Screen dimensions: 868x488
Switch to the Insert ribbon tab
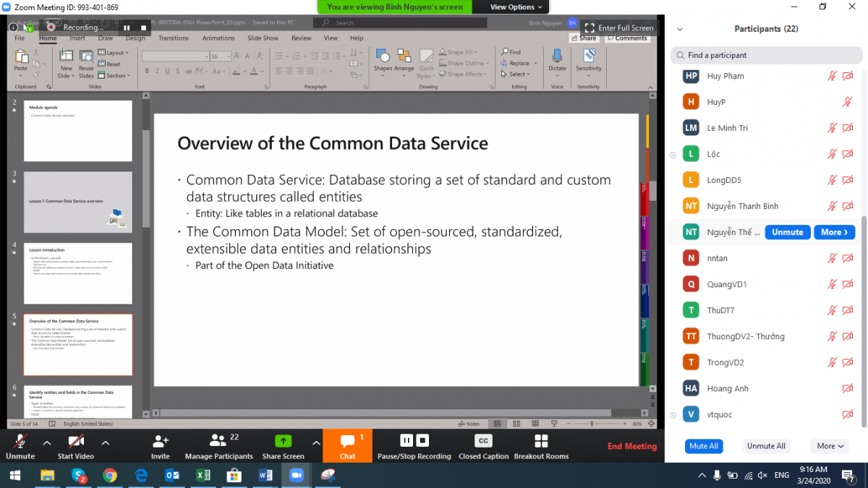(x=77, y=38)
